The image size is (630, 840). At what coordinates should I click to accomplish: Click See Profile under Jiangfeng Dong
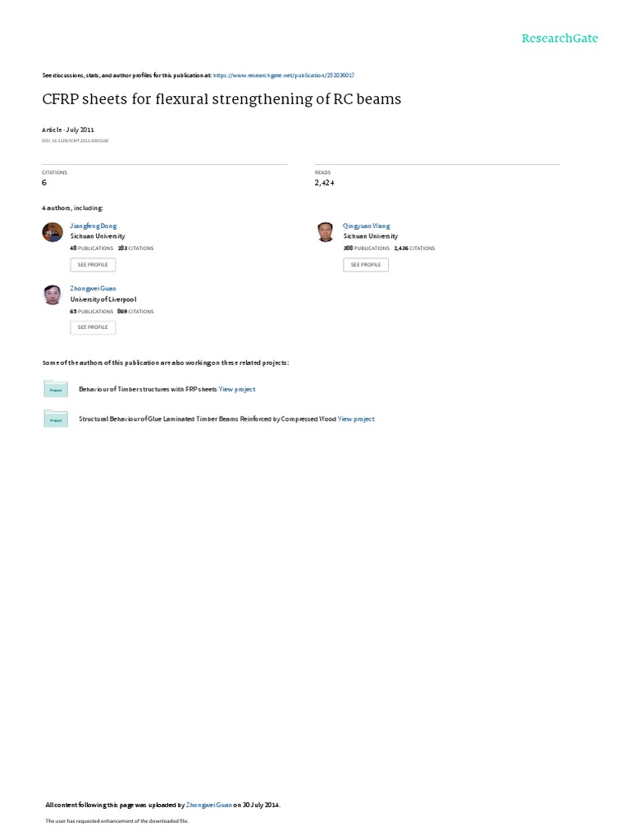(x=93, y=265)
